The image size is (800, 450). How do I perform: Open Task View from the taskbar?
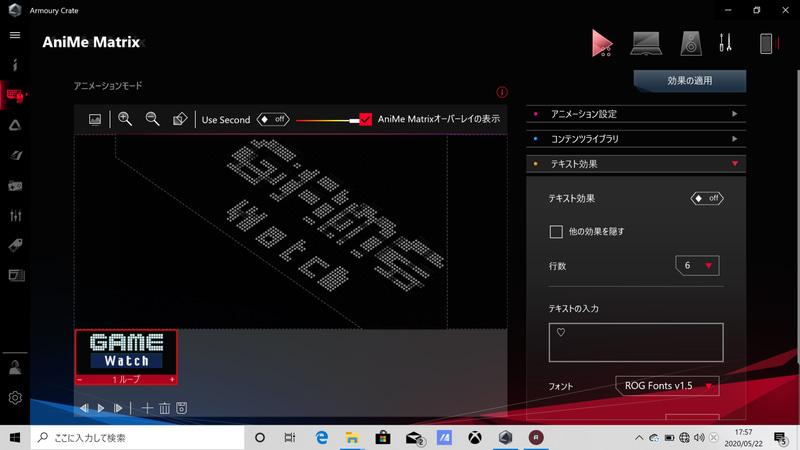pyautogui.click(x=290, y=437)
